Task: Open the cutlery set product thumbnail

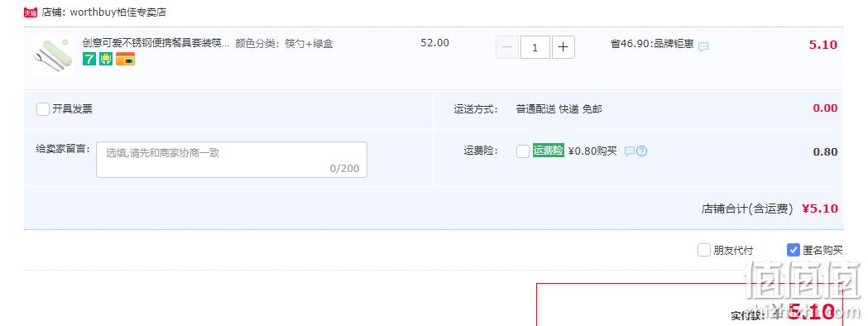Action: [53, 56]
